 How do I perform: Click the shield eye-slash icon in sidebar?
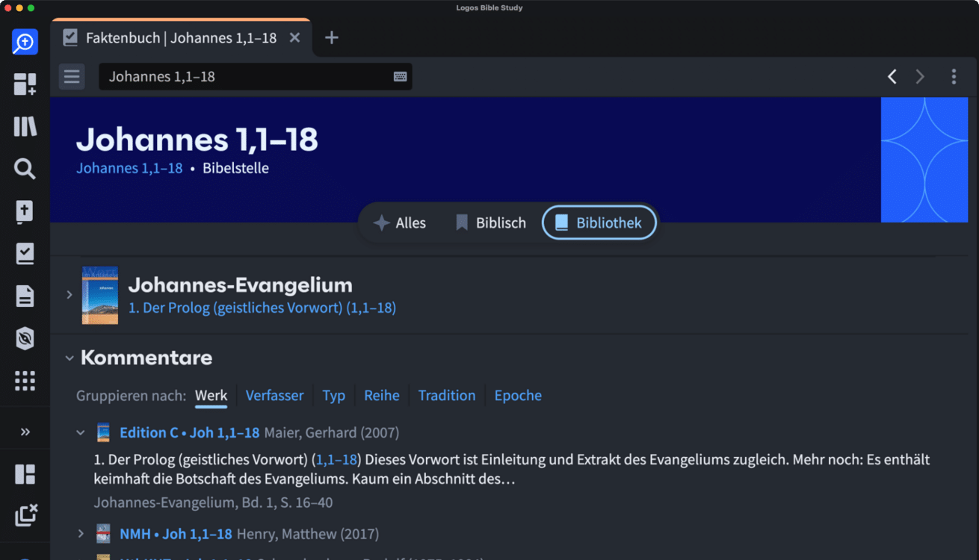click(25, 338)
